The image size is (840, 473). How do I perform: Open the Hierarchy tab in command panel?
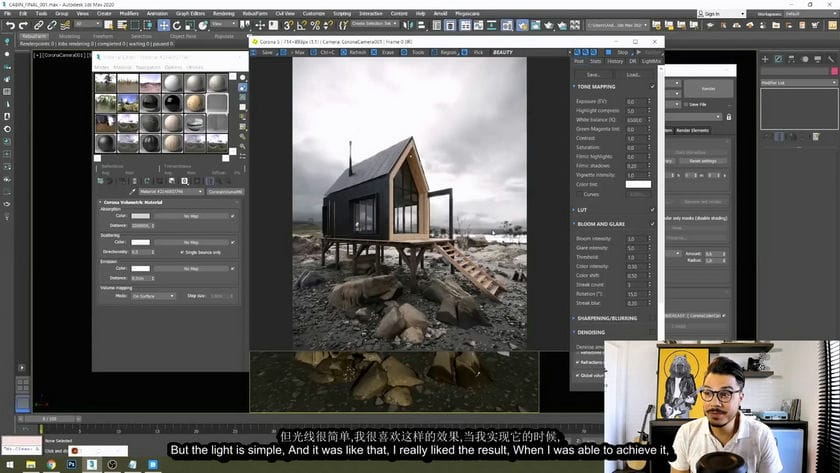coord(791,59)
